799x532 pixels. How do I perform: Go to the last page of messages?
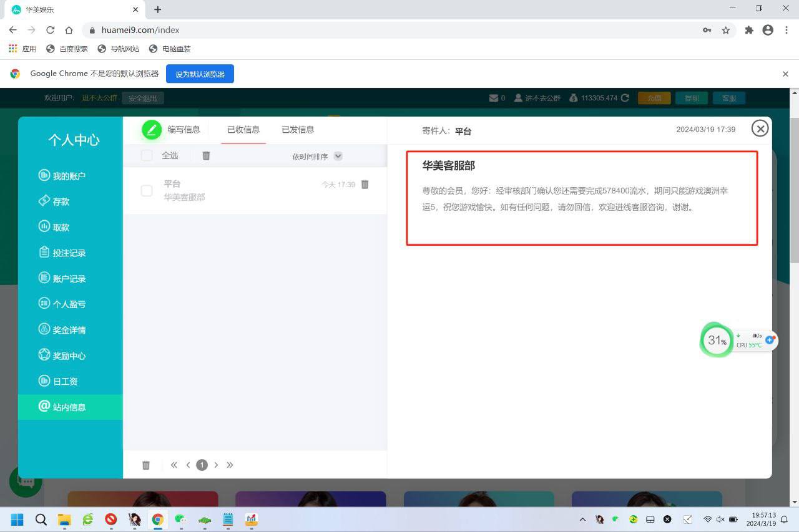[230, 465]
